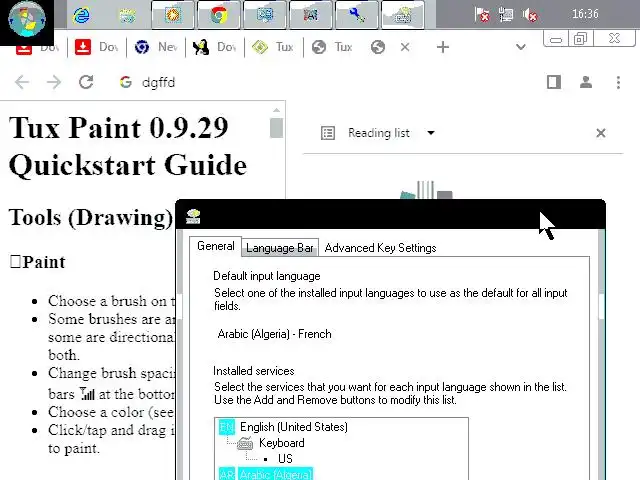The image size is (640, 480).
Task: Open a new Chrome tab
Action: pyautogui.click(x=443, y=47)
